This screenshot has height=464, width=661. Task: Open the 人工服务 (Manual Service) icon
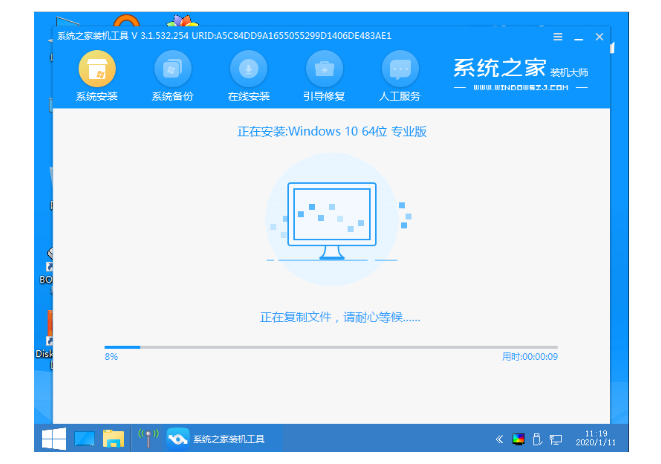(x=401, y=70)
